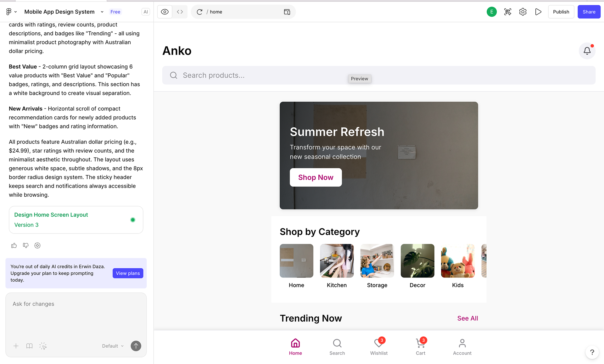604x364 pixels.
Task: Click the See All link
Action: coord(467,318)
